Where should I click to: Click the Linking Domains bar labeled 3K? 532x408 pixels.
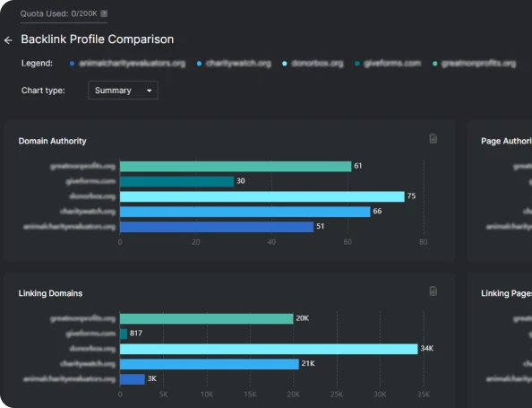tap(133, 379)
